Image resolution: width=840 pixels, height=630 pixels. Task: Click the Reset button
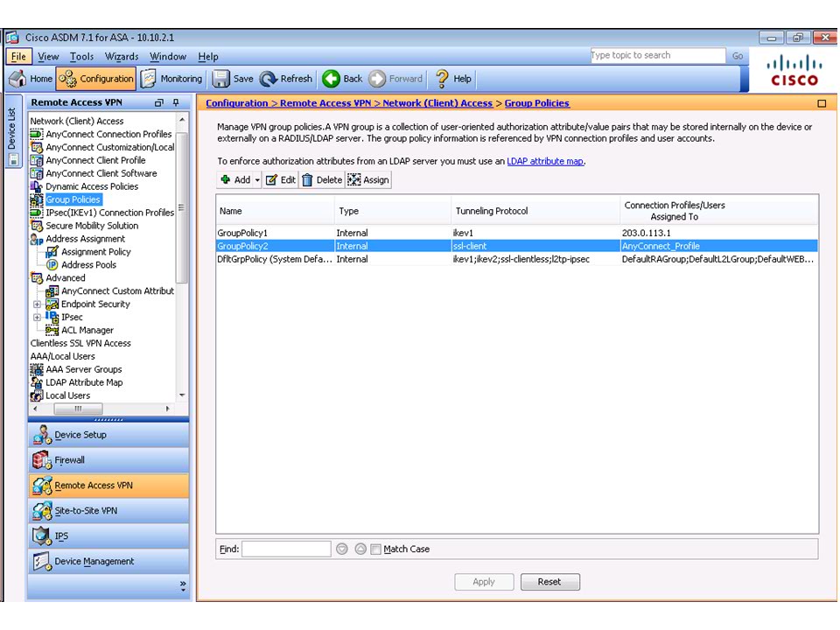click(549, 582)
